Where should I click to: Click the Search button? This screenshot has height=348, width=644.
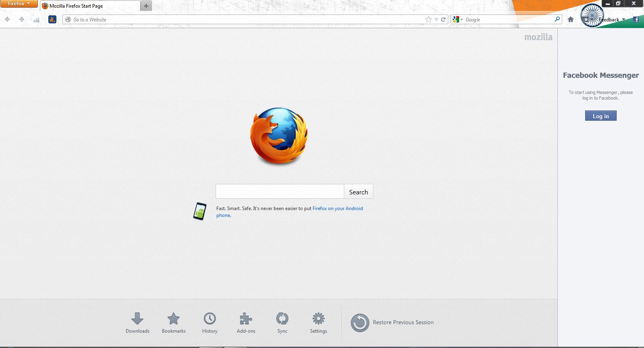pyautogui.click(x=358, y=192)
